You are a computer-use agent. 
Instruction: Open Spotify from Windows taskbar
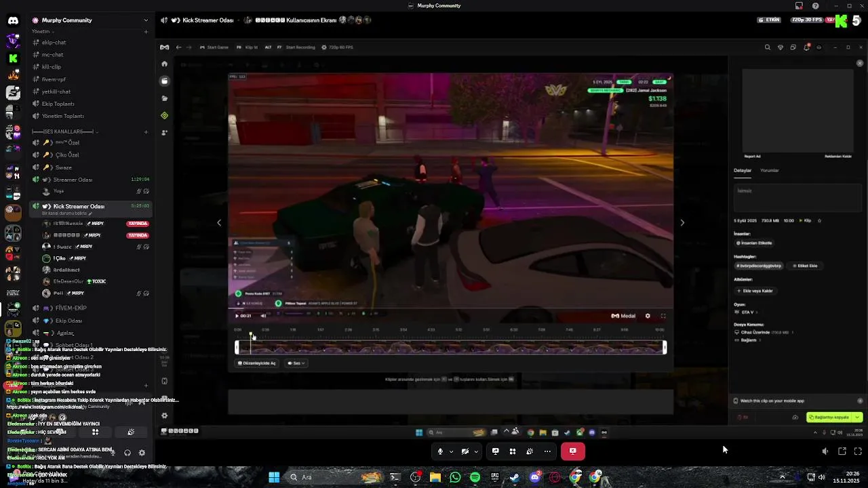click(x=475, y=477)
